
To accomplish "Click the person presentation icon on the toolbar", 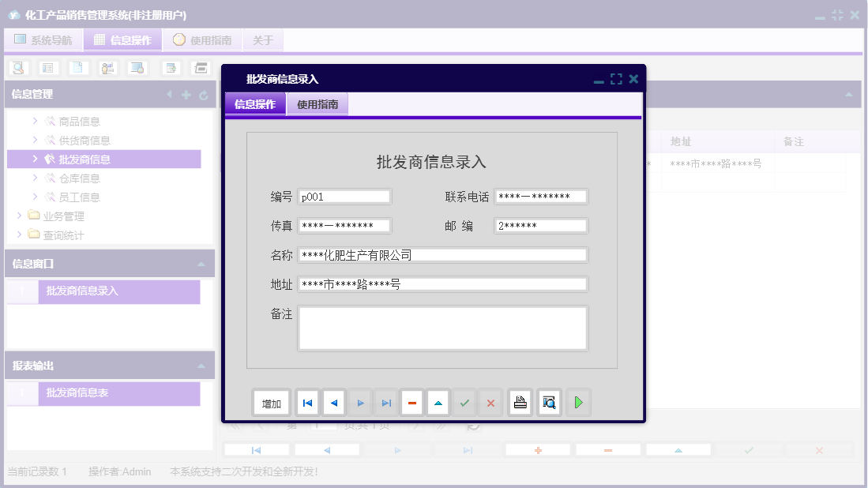I will (x=107, y=67).
